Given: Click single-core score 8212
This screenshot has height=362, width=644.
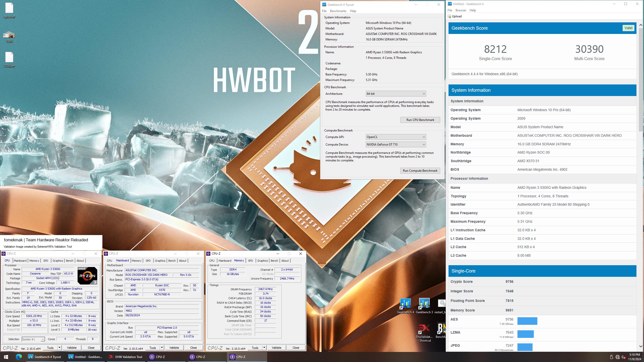Looking at the screenshot, I should [495, 49].
